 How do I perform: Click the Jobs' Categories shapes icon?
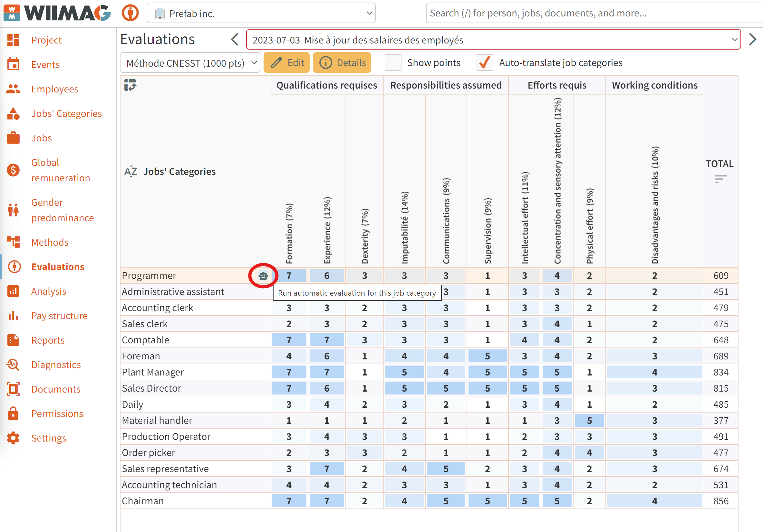tap(13, 113)
